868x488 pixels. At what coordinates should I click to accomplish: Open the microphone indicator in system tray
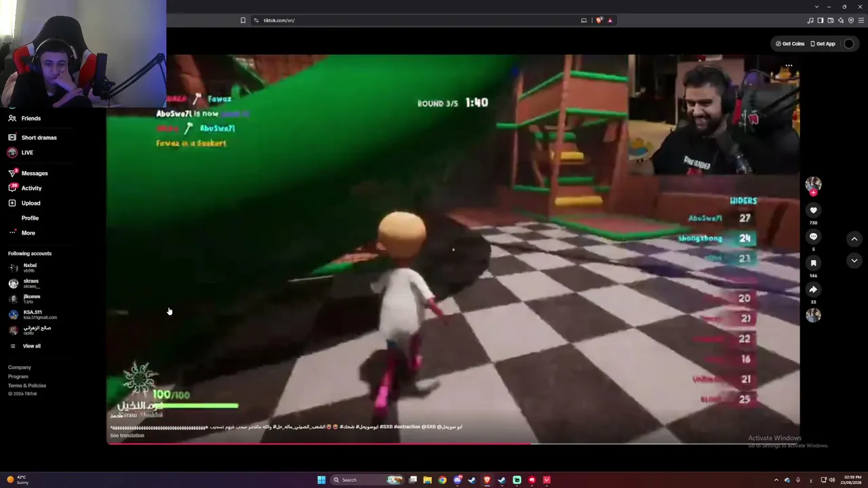tap(798, 480)
